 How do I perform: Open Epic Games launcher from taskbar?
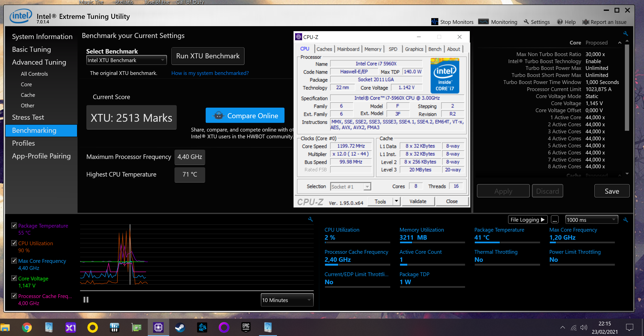click(246, 327)
